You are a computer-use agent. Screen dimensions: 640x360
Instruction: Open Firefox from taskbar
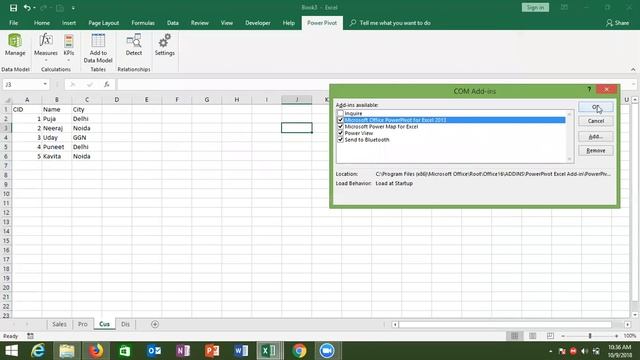[96, 351]
